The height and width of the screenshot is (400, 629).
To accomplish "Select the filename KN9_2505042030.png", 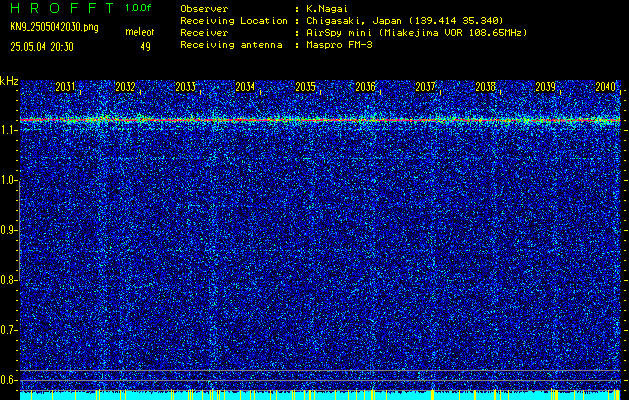I will coord(55,27).
